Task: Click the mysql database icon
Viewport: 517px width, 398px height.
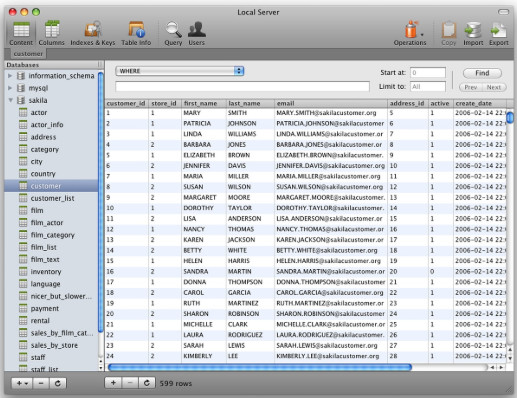Action: point(21,88)
